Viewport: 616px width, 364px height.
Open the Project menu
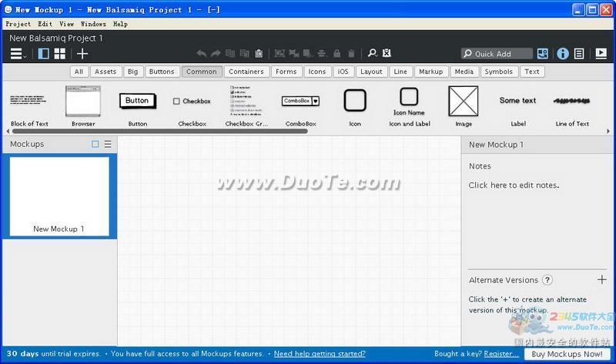[x=18, y=24]
